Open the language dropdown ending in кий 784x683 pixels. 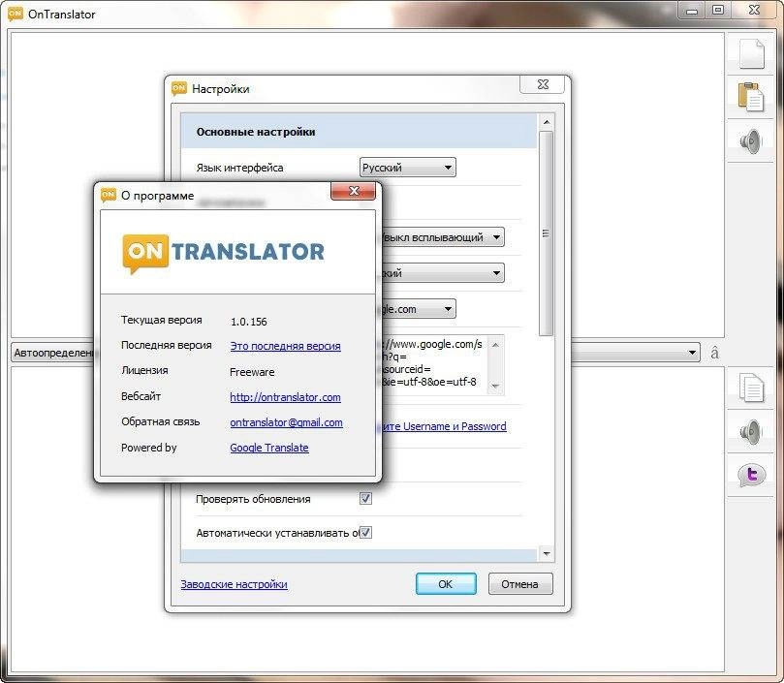point(443,273)
